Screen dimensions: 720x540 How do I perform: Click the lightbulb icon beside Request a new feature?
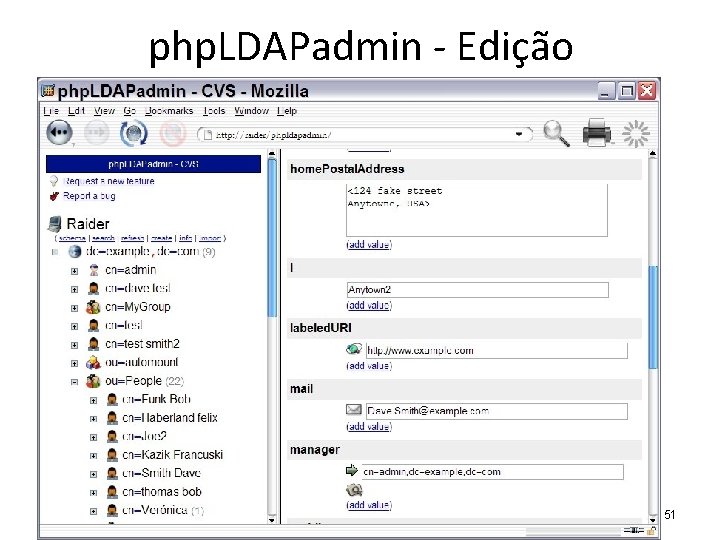pyautogui.click(x=54, y=181)
